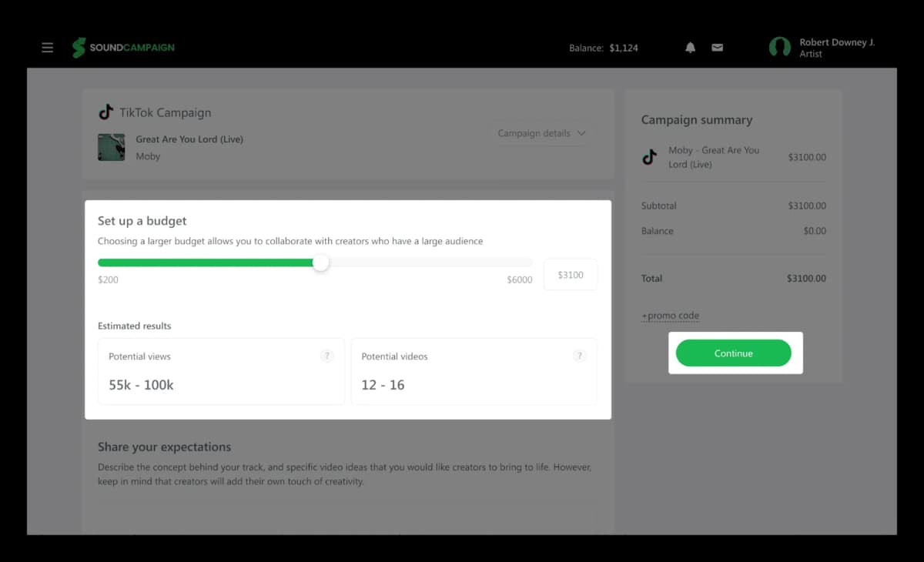Click the TikTok icon beside TikTok Campaign
Image resolution: width=924 pixels, height=562 pixels.
pos(106,112)
